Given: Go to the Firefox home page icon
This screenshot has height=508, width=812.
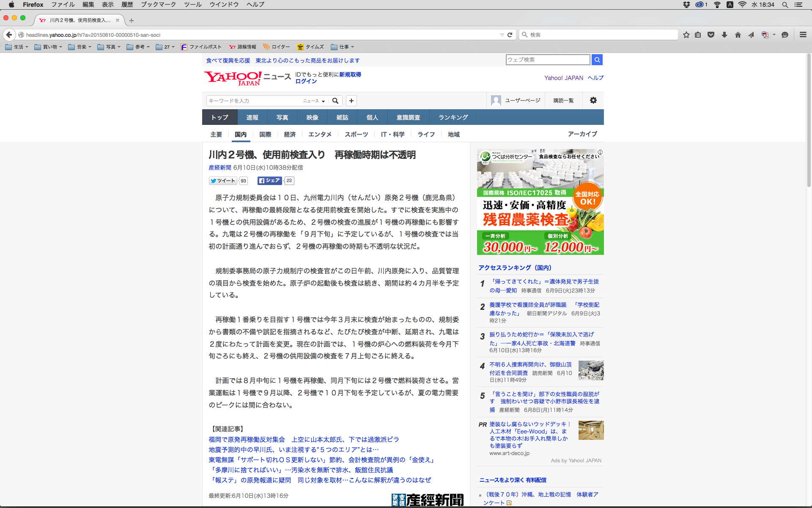Looking at the screenshot, I should tap(738, 35).
